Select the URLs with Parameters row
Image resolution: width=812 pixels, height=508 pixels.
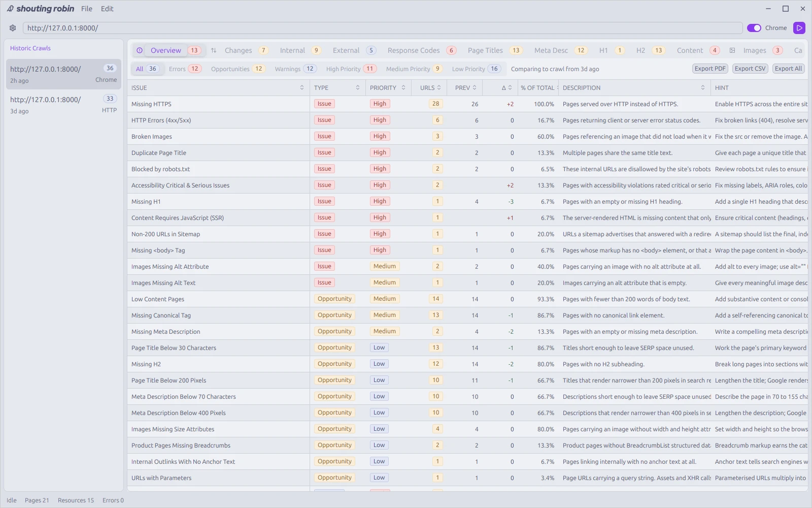467,478
